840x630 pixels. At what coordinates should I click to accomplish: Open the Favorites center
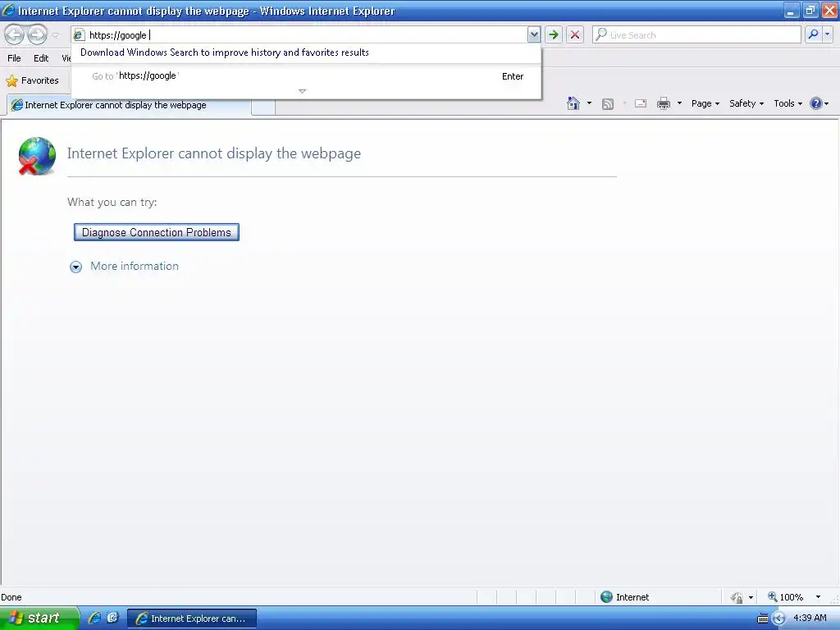32,80
